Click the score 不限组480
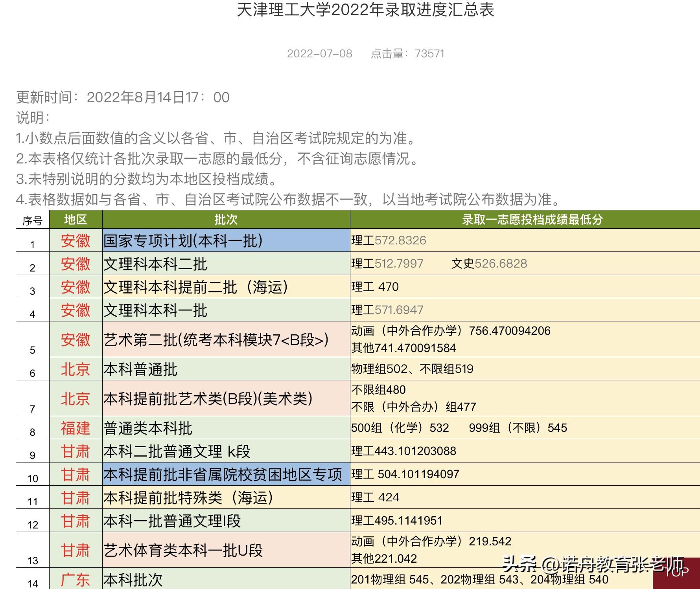This screenshot has width=700, height=589. coord(378,390)
